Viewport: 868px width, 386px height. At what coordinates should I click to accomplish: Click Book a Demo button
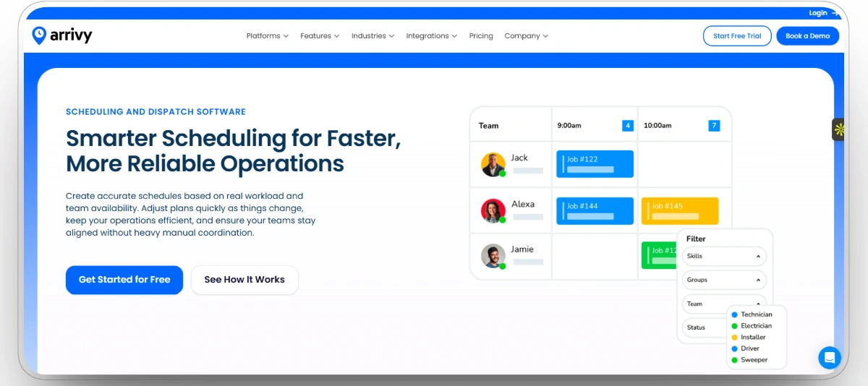[808, 36]
